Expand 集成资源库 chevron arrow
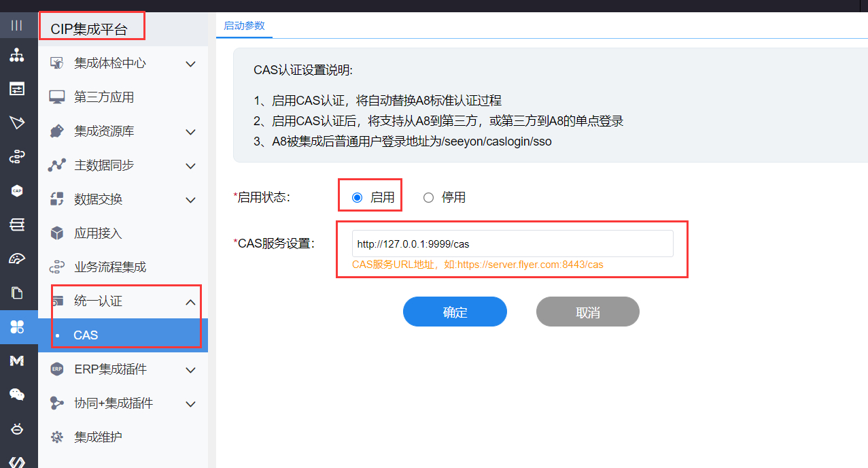The image size is (868, 468). [190, 132]
